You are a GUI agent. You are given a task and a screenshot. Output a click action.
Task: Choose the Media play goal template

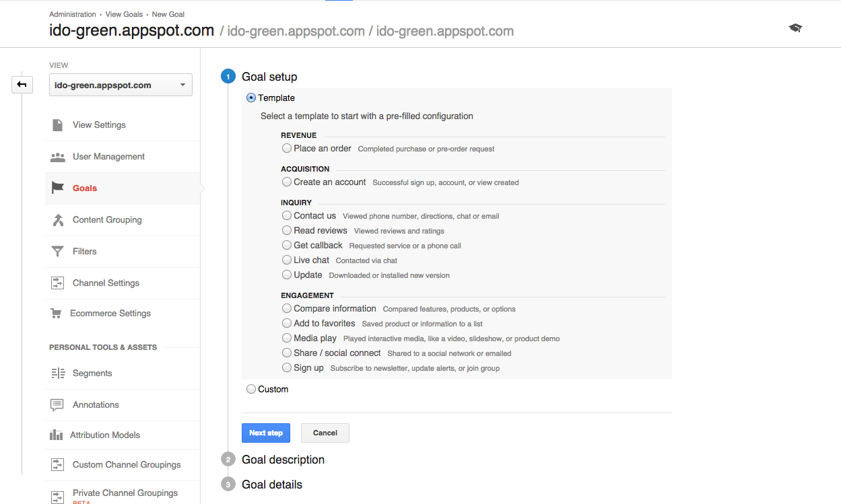point(287,338)
